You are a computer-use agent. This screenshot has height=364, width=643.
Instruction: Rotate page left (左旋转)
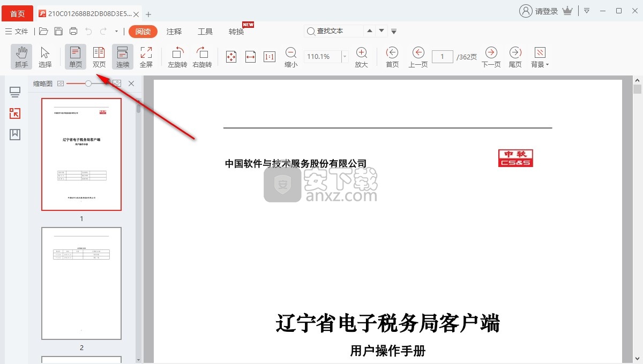coord(177,57)
